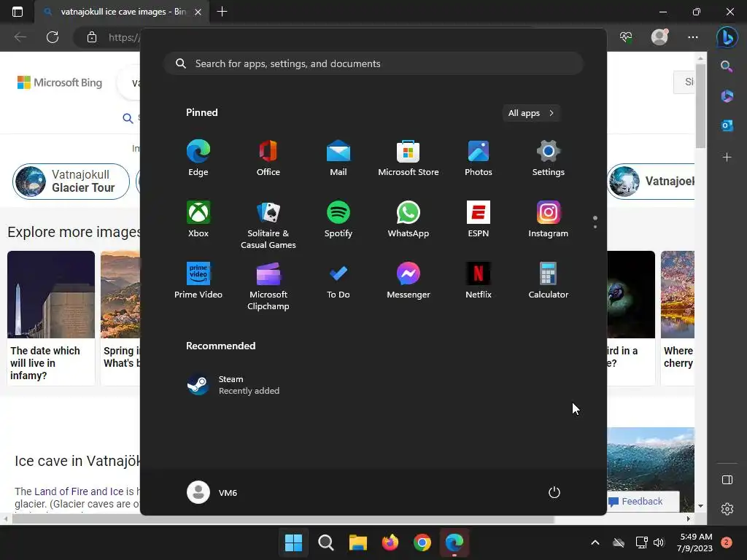The width and height of the screenshot is (747, 560).
Task: Add a site to Edge sidebar
Action: coord(727,157)
